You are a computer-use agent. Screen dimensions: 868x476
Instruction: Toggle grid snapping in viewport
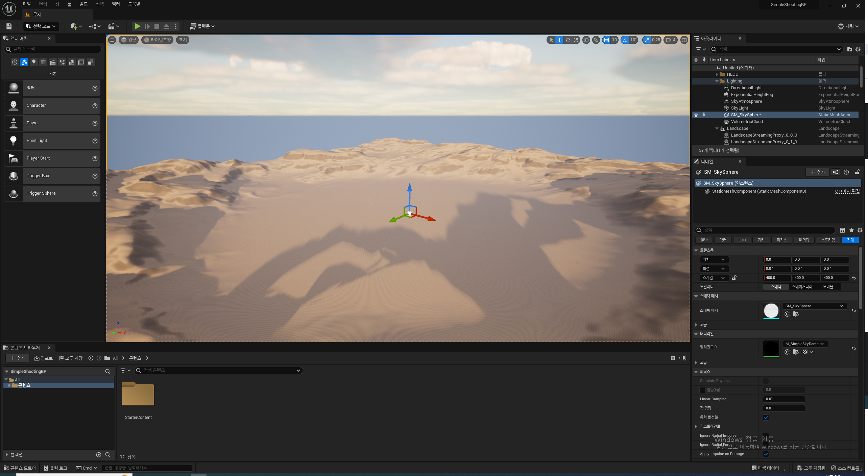607,40
